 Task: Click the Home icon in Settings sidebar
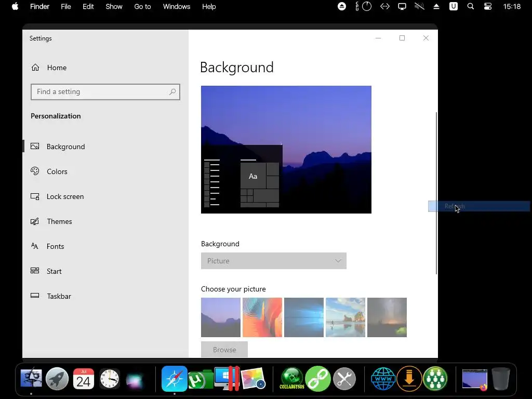(x=35, y=68)
